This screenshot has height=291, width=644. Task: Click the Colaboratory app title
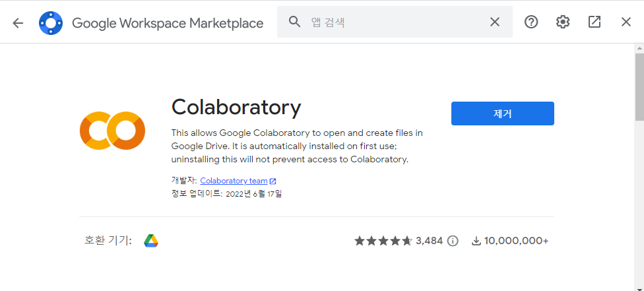point(236,108)
